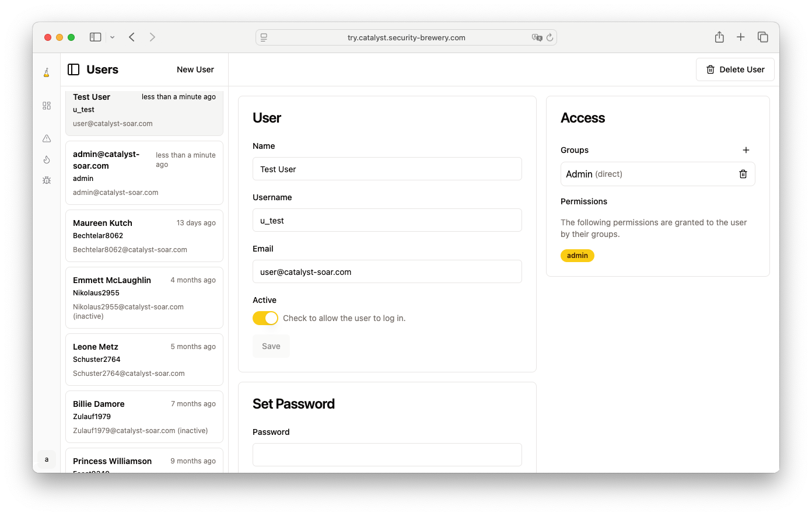Screen dimensions: 812x516
Task: Remove the Admin group with trash icon
Action: click(x=743, y=174)
